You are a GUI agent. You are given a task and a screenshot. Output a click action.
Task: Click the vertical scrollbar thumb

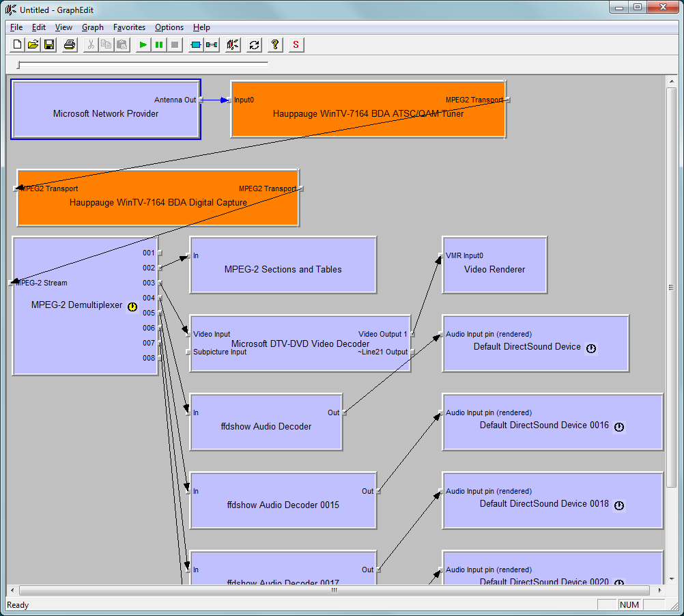coord(671,287)
